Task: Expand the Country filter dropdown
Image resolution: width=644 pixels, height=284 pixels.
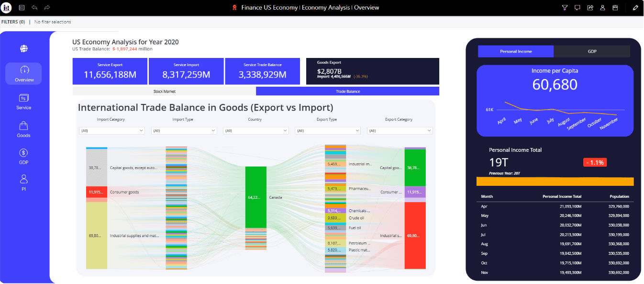Action: pyautogui.click(x=256, y=130)
